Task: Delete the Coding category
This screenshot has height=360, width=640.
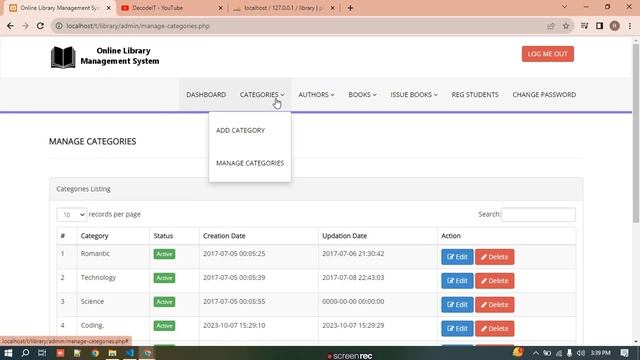Action: click(494, 329)
